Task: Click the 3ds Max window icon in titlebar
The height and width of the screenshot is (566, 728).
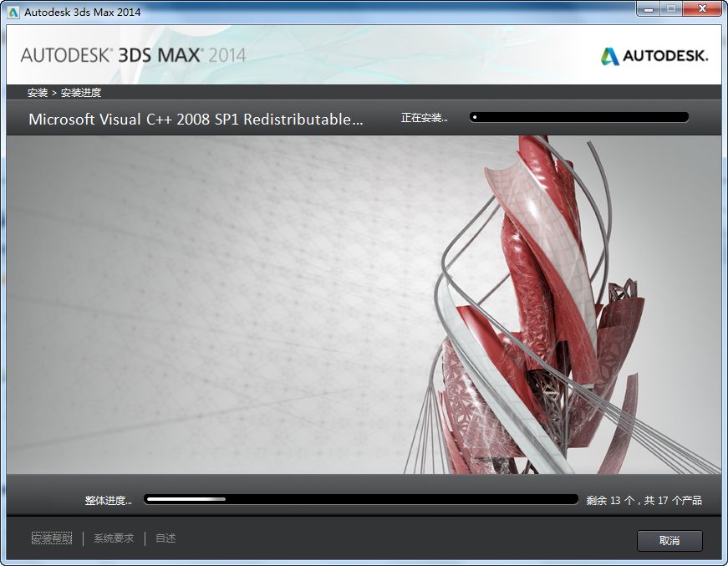Action: [12, 11]
